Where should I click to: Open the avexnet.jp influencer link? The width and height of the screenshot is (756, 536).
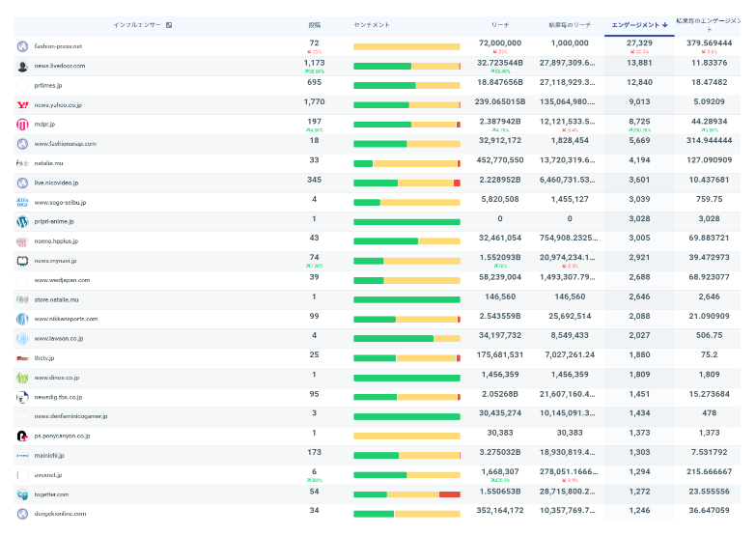[x=48, y=475]
